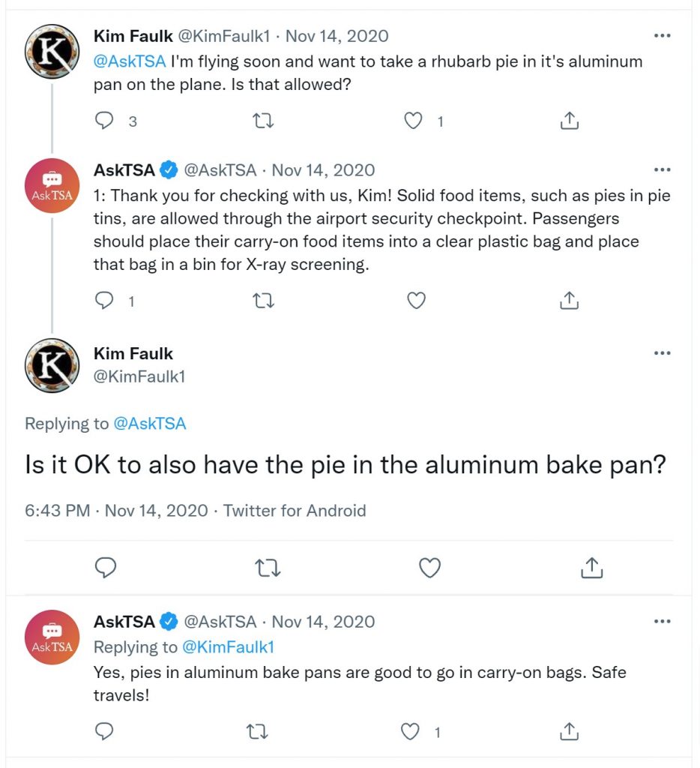Reply to AskTSA's solid food items tweet
The height and width of the screenshot is (768, 700).
coord(103,300)
